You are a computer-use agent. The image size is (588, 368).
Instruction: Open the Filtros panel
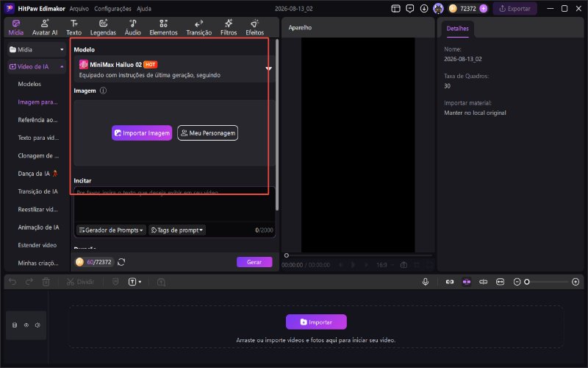tap(229, 27)
